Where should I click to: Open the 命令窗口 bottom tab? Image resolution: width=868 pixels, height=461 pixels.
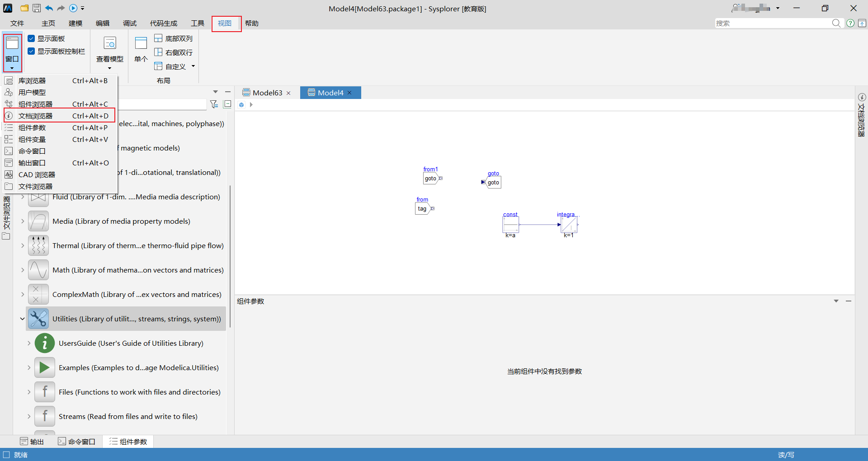coord(77,442)
